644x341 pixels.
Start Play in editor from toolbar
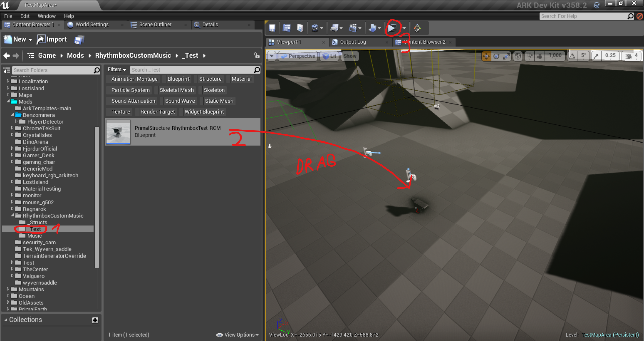point(392,28)
